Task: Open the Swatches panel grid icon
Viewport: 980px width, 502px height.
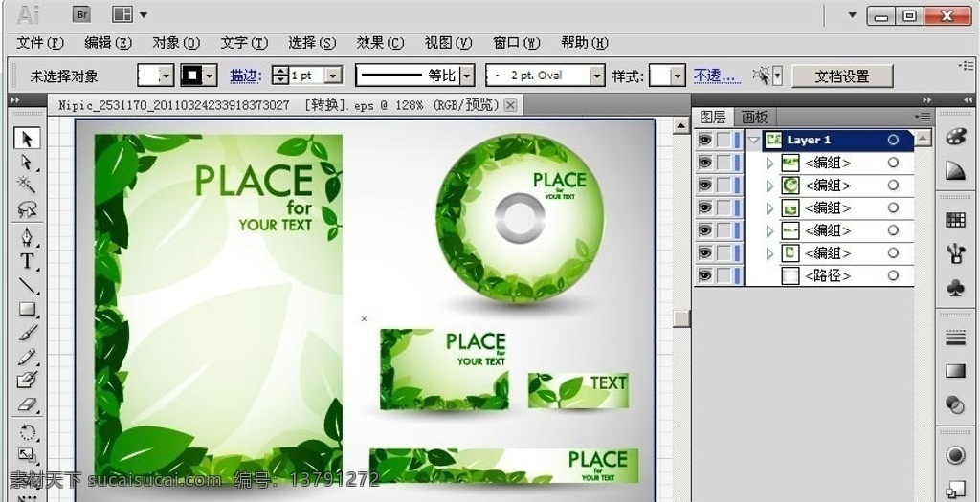Action: 955,219
